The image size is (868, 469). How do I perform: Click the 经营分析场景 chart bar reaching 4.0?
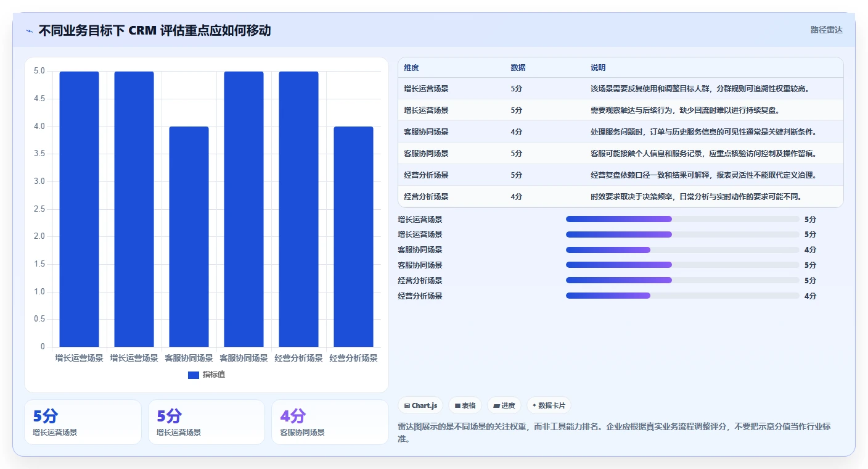[x=353, y=236]
